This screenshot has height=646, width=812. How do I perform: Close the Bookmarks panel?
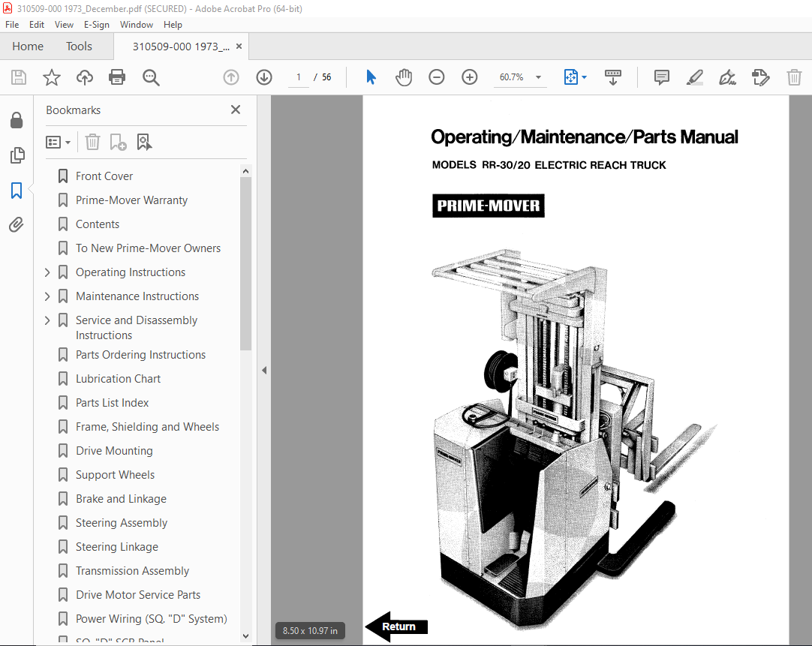pos(236,110)
